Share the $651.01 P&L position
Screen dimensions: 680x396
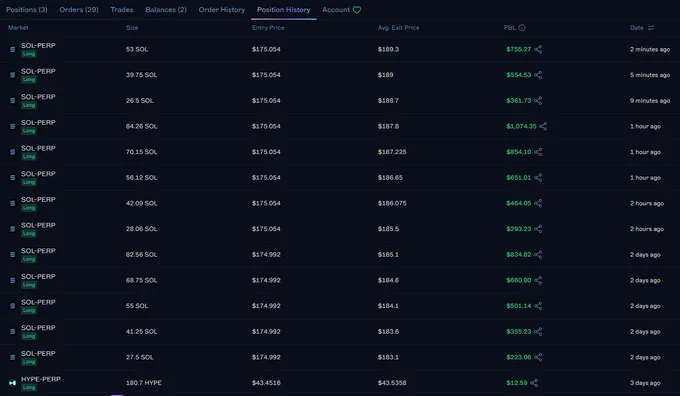click(538, 177)
